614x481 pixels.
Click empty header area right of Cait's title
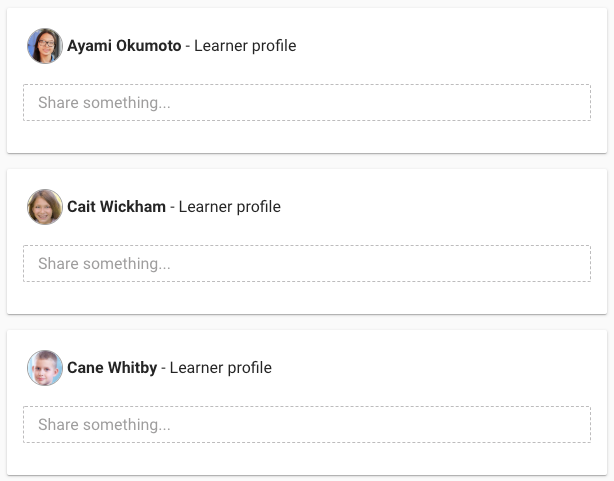click(x=450, y=207)
